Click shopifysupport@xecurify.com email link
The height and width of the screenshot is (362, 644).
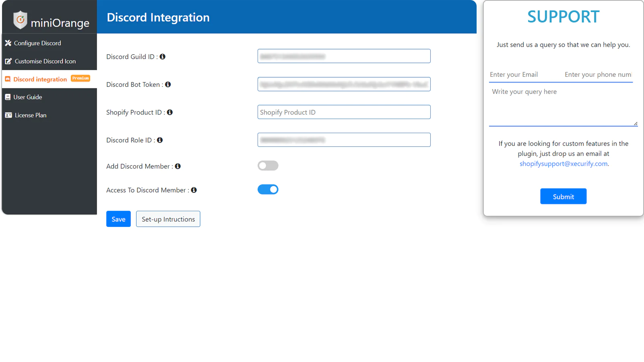563,164
